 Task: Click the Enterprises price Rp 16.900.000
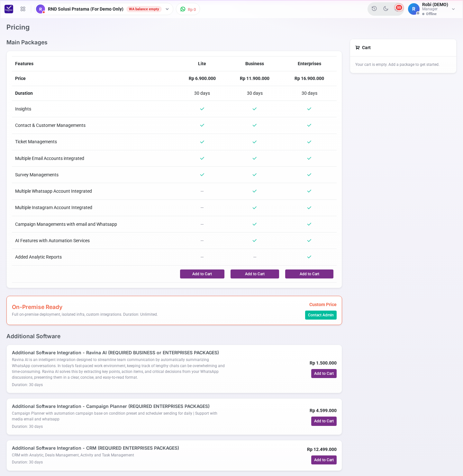point(309,78)
